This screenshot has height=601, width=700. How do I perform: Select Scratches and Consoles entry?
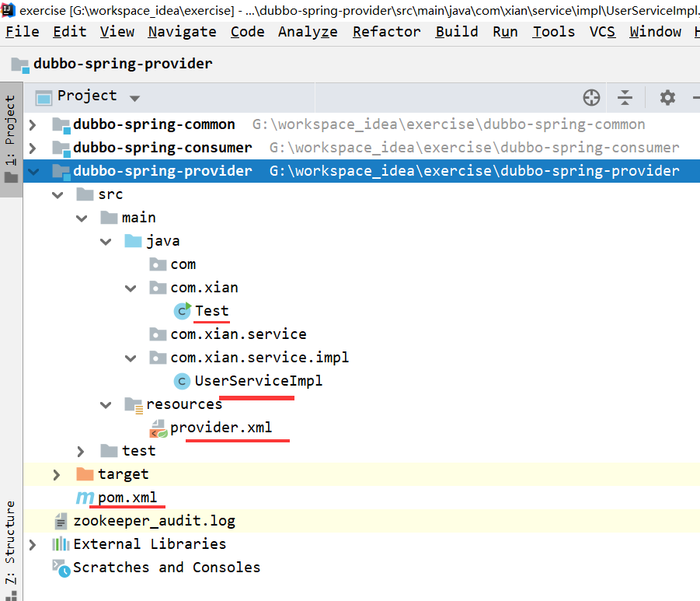(361, 567)
